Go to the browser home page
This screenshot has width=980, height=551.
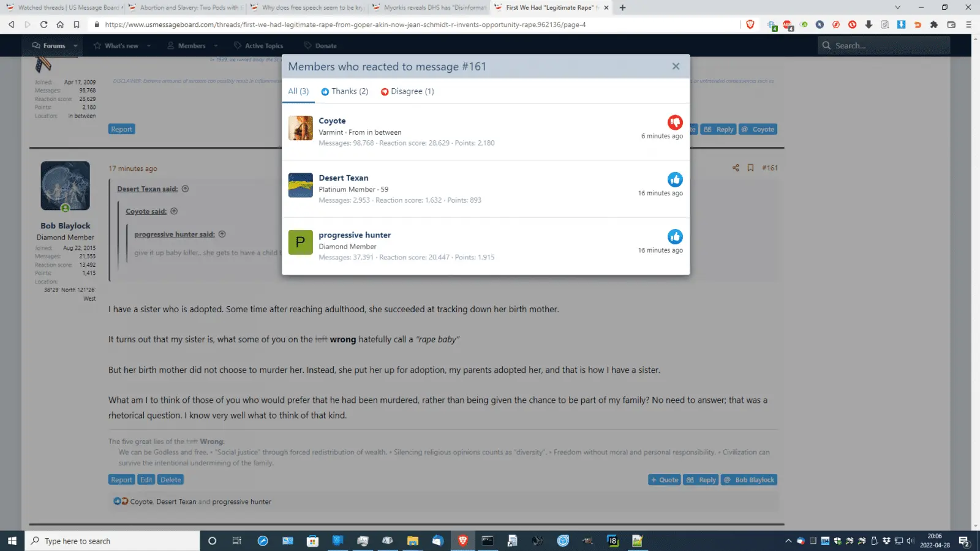pos(60,24)
